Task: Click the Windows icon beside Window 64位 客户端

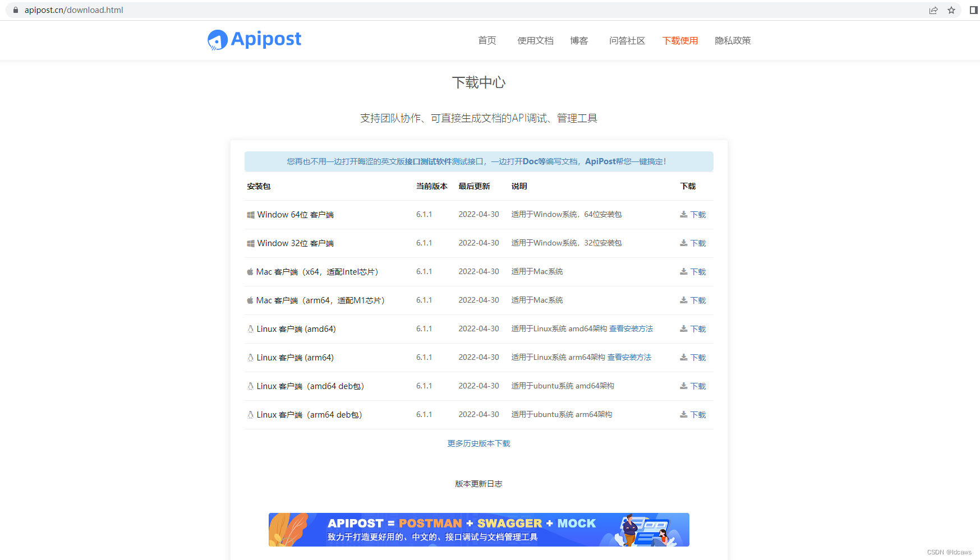Action: (250, 214)
